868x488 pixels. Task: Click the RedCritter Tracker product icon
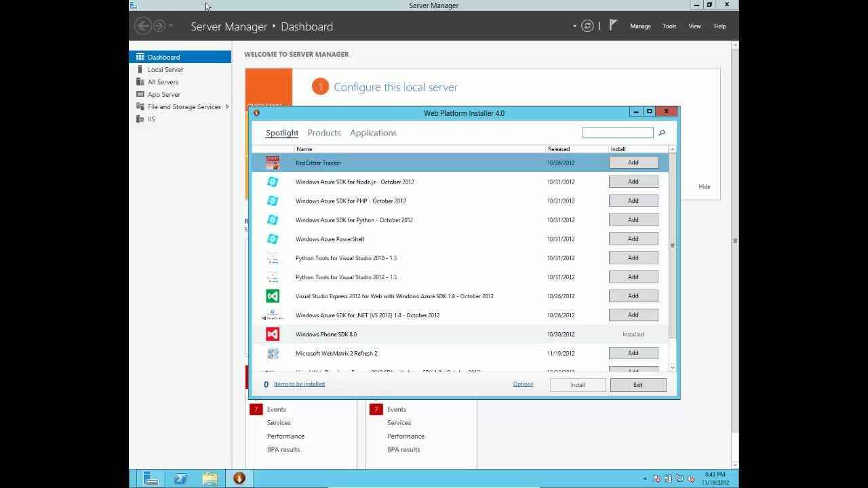[x=273, y=163]
